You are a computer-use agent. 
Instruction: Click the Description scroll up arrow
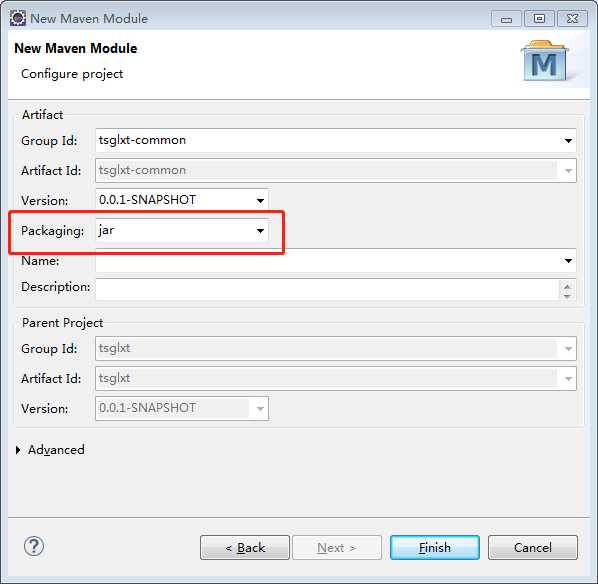(x=567, y=286)
